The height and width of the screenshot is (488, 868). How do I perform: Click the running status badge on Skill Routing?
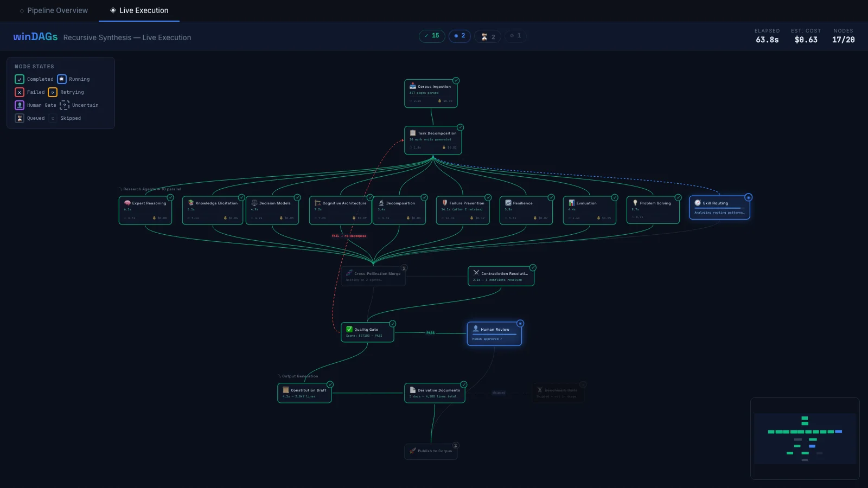[x=748, y=197]
